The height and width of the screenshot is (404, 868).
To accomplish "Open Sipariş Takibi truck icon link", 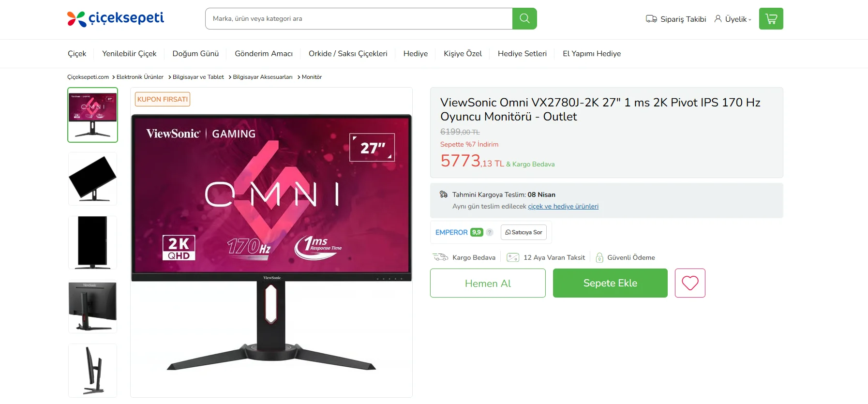I will (651, 19).
